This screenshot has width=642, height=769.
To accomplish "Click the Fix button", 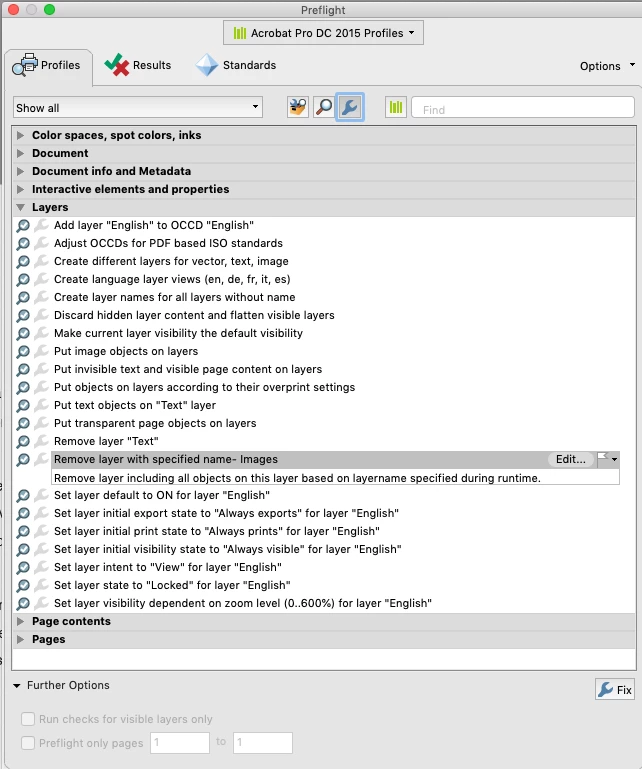I will click(x=615, y=690).
